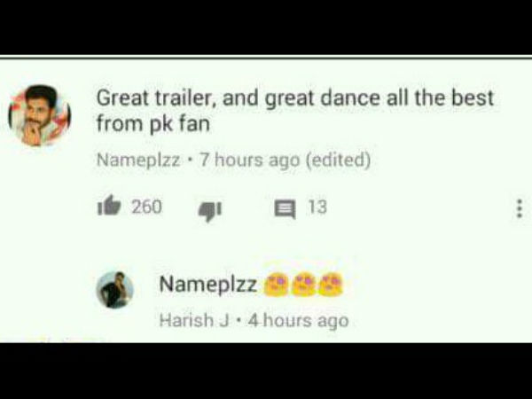Dislike the comment with thumbs down icon
The image size is (532, 399).
[209, 211]
